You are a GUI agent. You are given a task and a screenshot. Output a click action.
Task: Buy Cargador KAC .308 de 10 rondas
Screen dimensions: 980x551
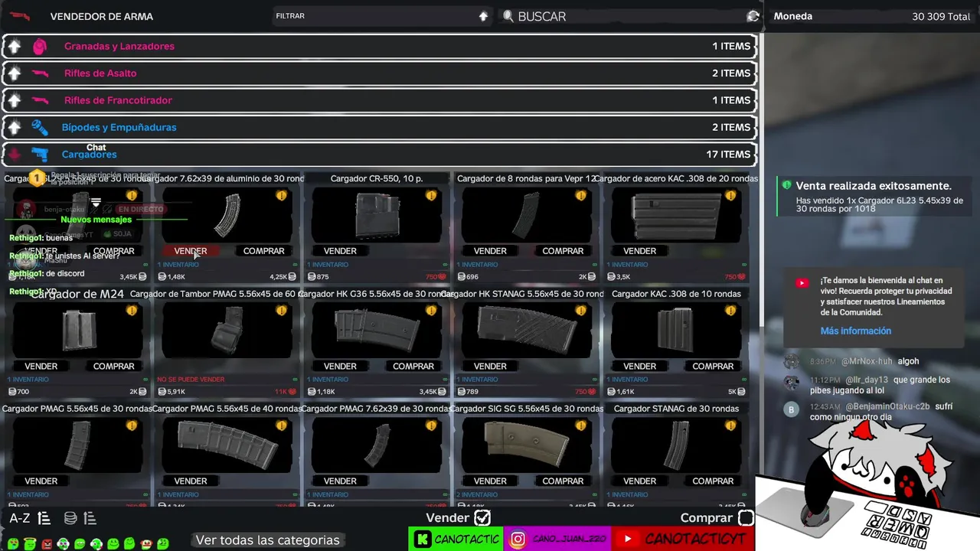click(713, 367)
